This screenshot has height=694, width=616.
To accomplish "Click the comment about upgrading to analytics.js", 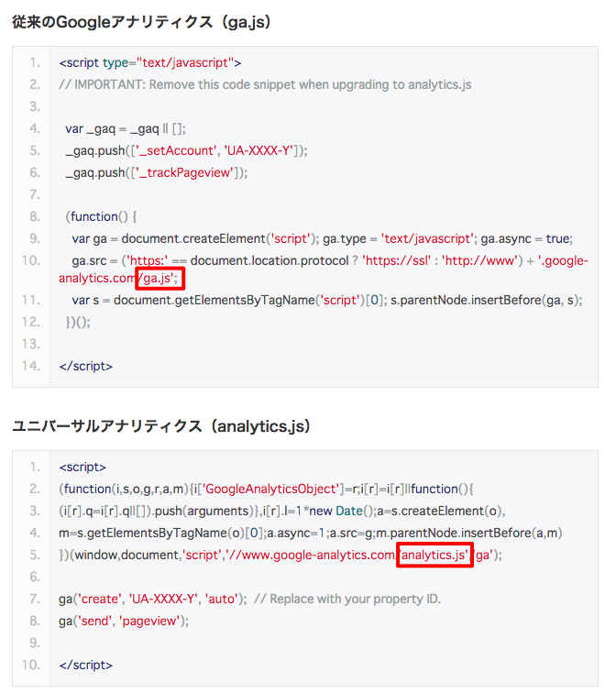I will [x=265, y=84].
